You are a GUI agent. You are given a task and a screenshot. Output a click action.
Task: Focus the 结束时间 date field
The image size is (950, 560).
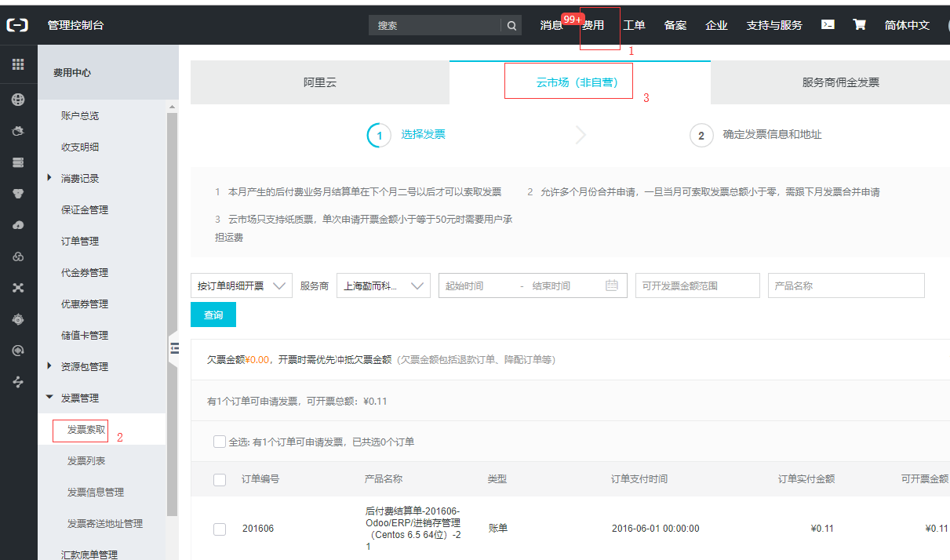563,285
